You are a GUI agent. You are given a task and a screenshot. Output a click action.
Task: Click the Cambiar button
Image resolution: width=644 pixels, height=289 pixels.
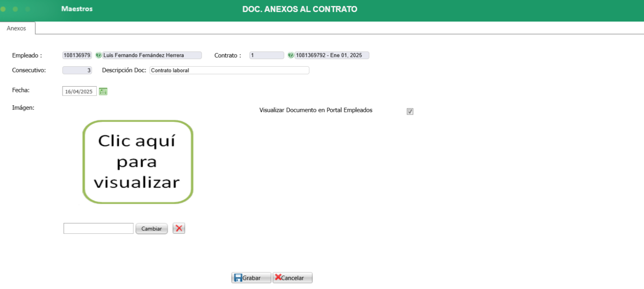coord(151,229)
